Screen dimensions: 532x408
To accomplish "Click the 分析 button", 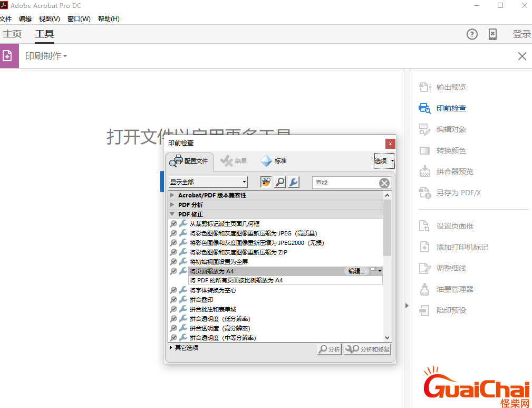I will [x=329, y=349].
